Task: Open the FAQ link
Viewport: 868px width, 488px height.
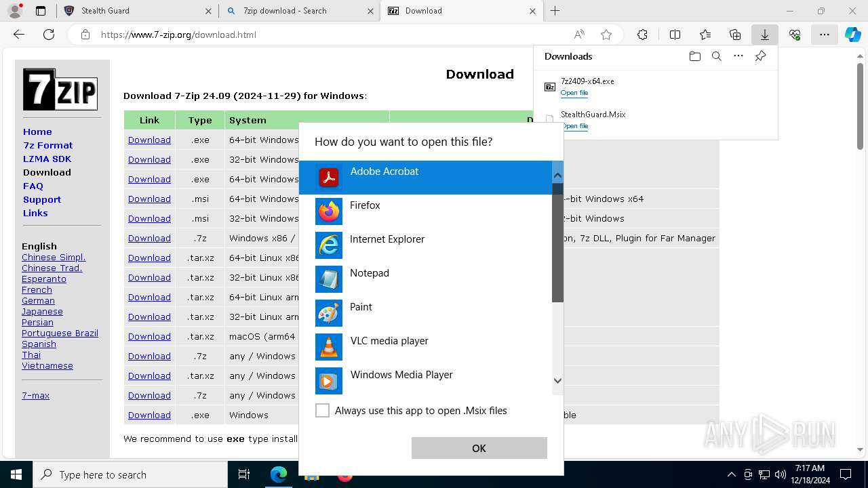Action: [x=33, y=186]
